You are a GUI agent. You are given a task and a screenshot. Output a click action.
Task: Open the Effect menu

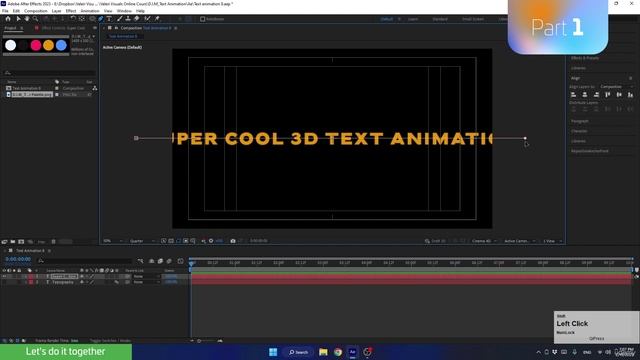point(71,11)
